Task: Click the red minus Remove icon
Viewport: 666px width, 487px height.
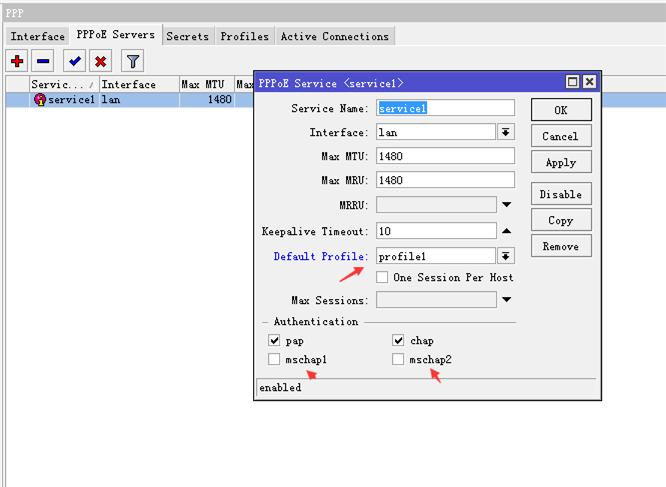Action: pos(43,61)
